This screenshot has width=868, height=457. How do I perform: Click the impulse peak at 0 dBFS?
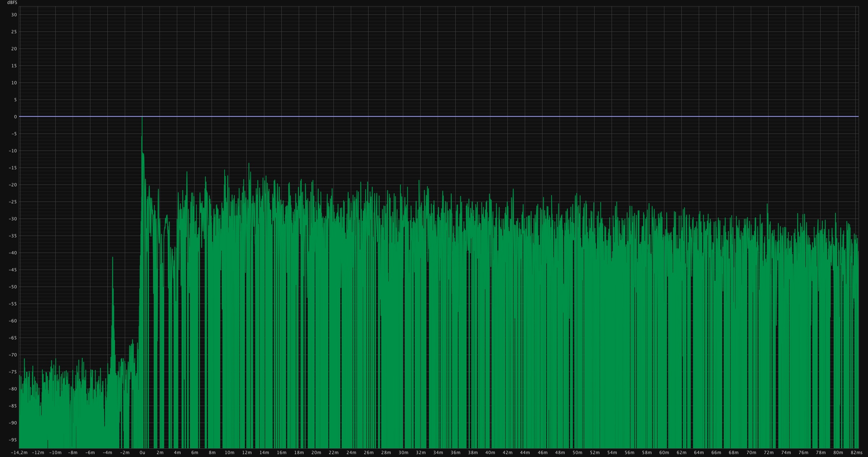point(142,118)
